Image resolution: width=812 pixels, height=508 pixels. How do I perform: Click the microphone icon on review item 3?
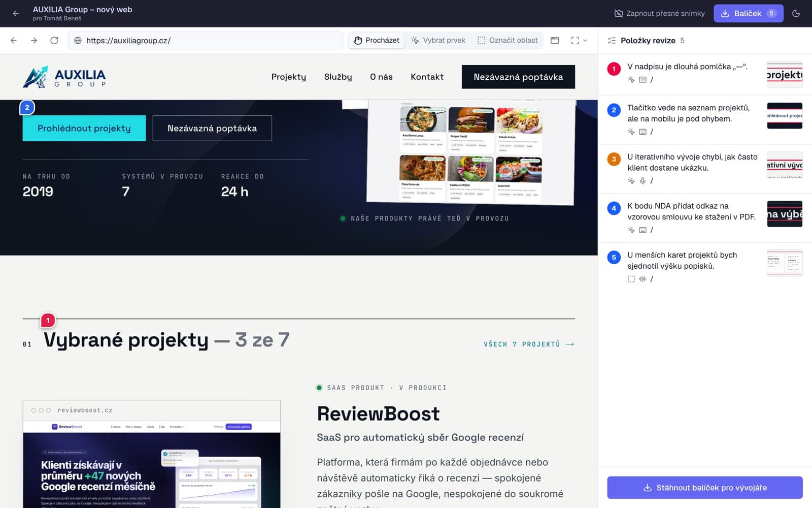click(x=642, y=181)
